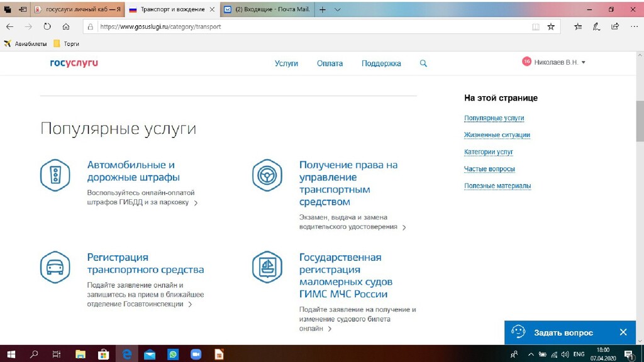This screenshot has height=362, width=644.
Task: Show hidden system tray icons
Action: tap(531, 354)
